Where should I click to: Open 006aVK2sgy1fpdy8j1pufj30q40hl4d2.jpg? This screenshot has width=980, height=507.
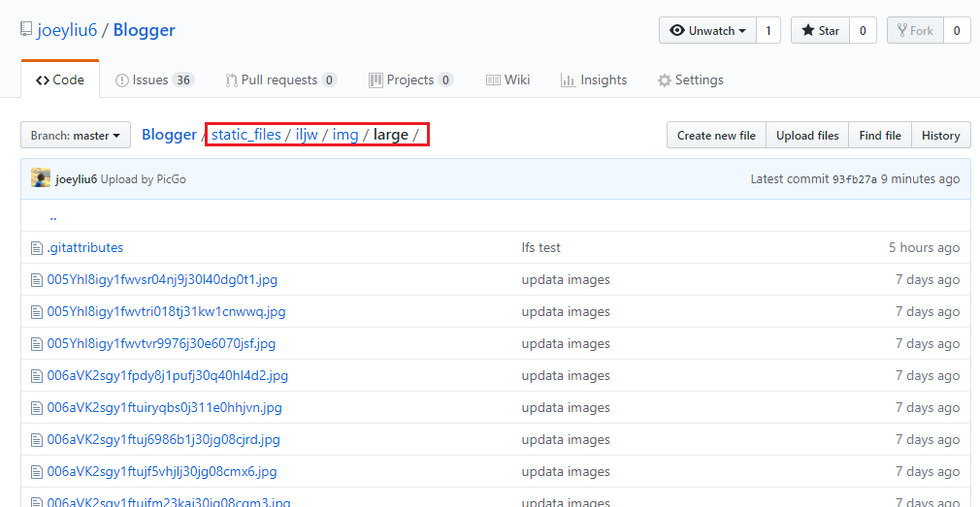[168, 375]
